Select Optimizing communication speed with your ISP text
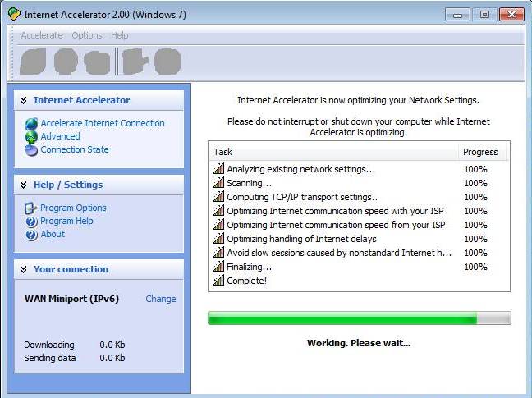Viewport: 532px width, 398px height. pos(335,211)
